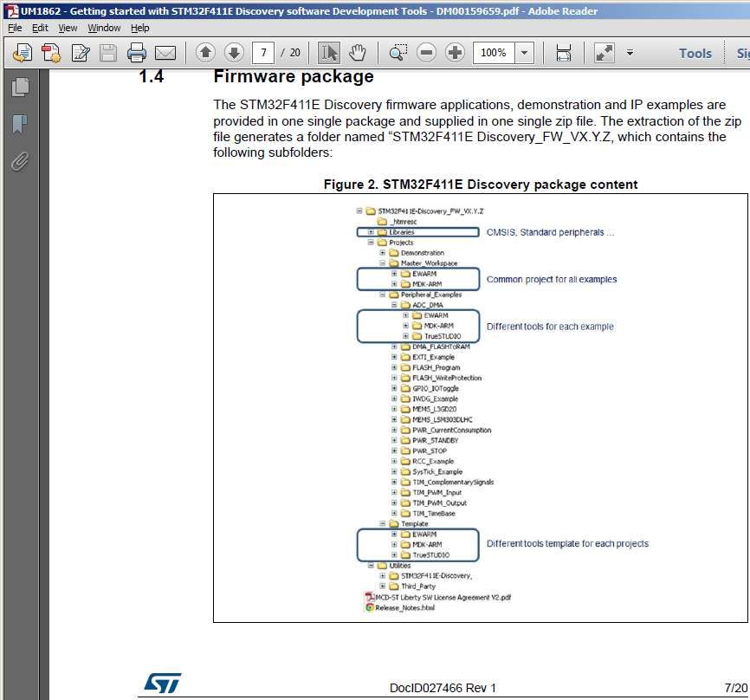This screenshot has height=700, width=750.
Task: Open the Tools pane
Action: point(695,53)
